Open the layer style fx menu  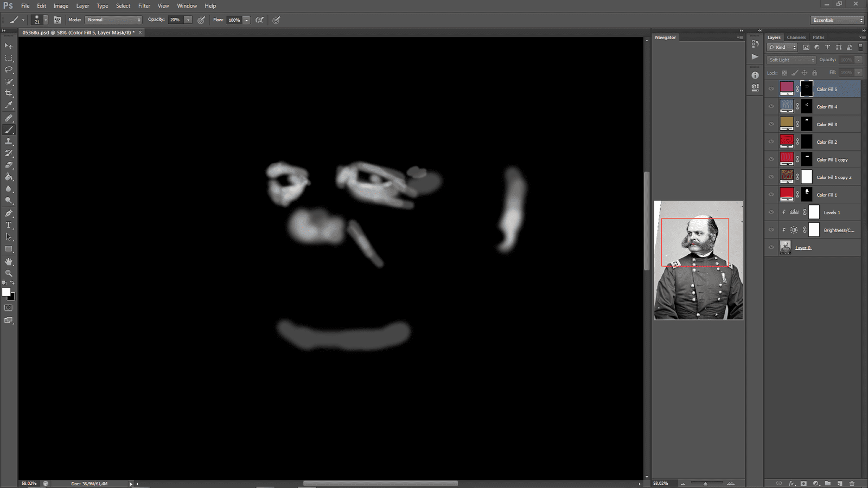coord(792,483)
